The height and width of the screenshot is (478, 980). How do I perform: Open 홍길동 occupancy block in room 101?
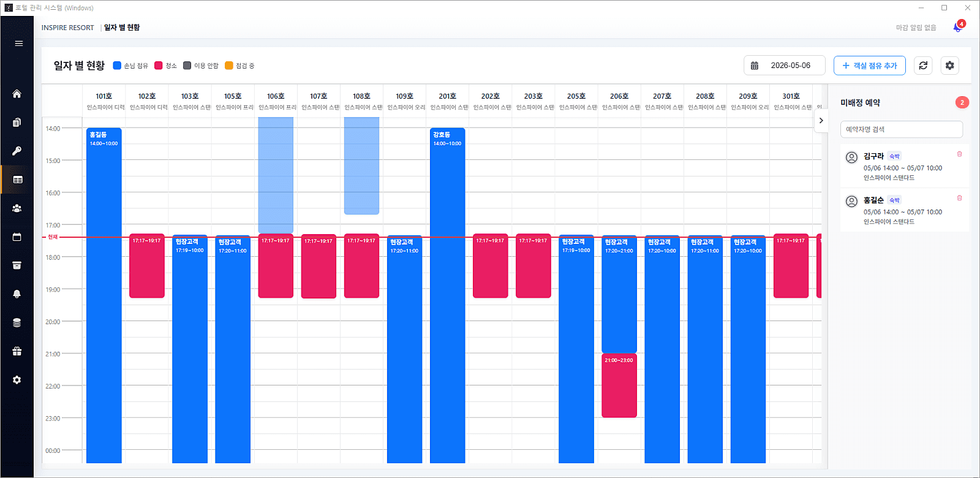tap(104, 295)
